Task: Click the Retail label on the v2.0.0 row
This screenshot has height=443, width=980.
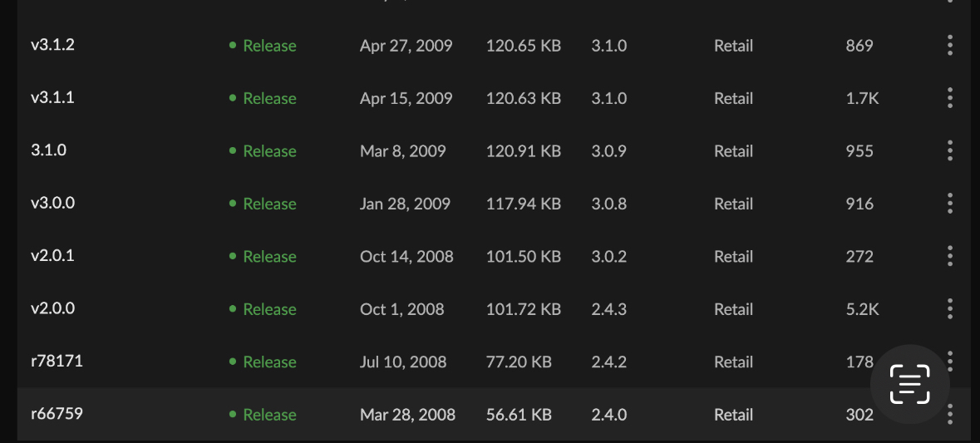Action: (x=733, y=309)
